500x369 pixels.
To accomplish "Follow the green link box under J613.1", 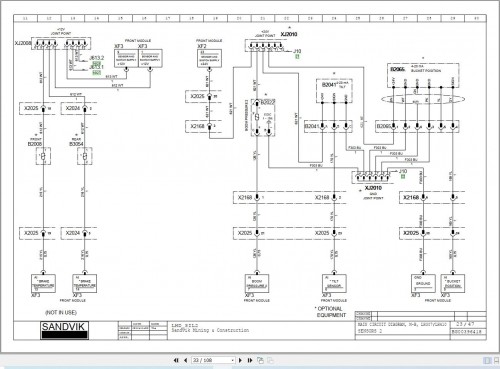I will click(97, 72).
